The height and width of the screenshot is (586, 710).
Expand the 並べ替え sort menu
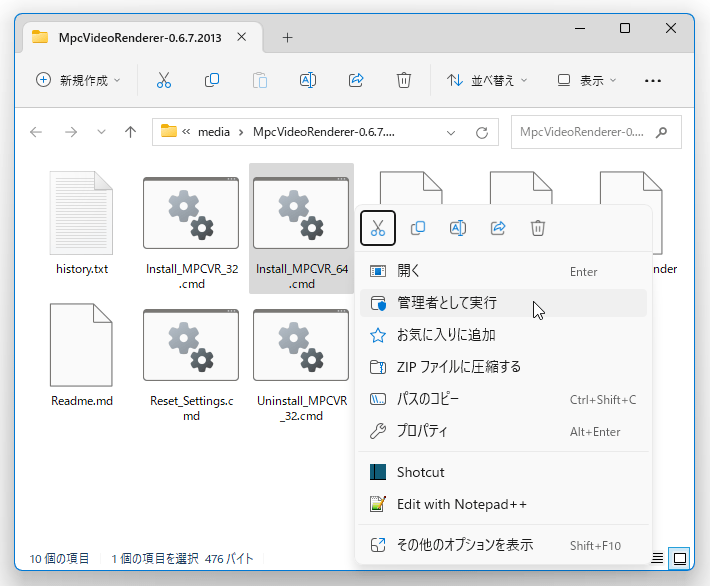tap(487, 80)
